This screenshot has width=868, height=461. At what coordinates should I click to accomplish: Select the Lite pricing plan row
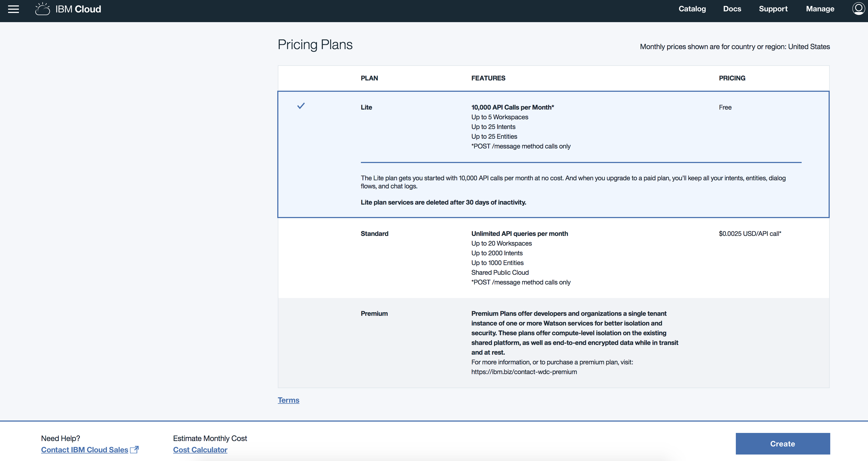coord(366,107)
